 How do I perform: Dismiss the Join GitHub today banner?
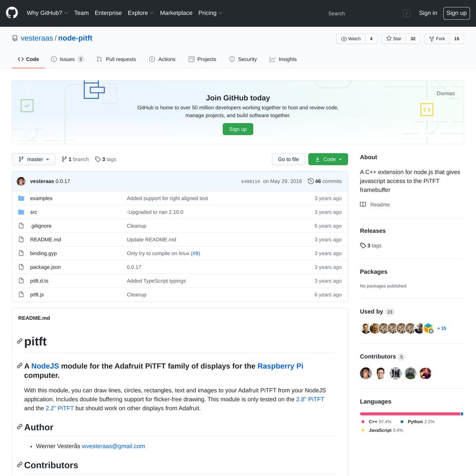click(x=446, y=93)
